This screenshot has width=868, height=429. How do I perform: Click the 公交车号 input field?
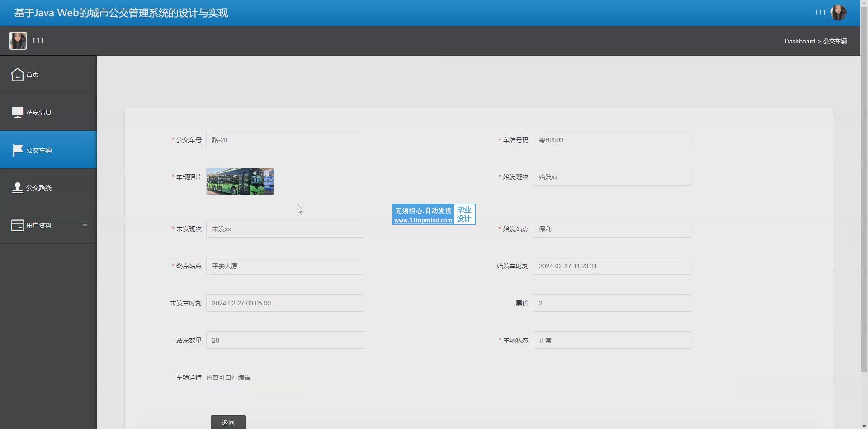(285, 140)
